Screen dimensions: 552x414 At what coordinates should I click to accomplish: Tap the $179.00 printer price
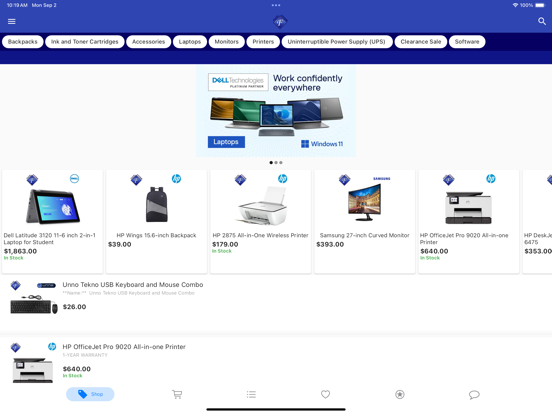point(225,244)
